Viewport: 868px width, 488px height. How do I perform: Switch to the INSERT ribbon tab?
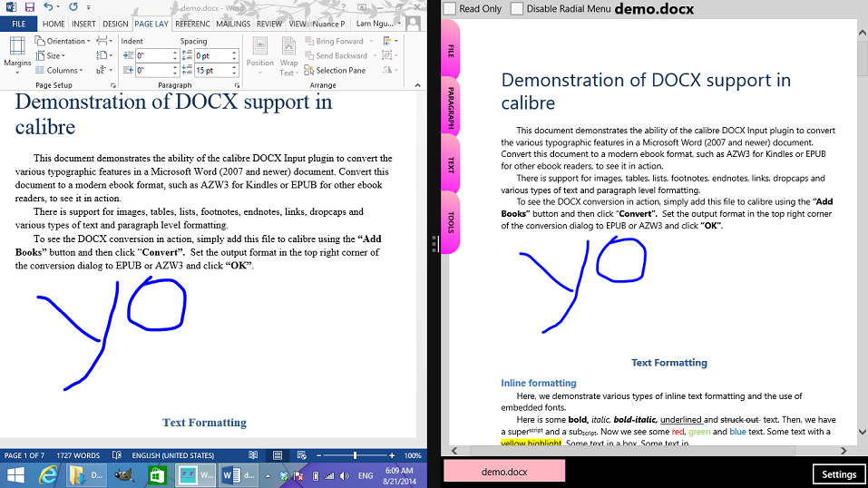(83, 24)
